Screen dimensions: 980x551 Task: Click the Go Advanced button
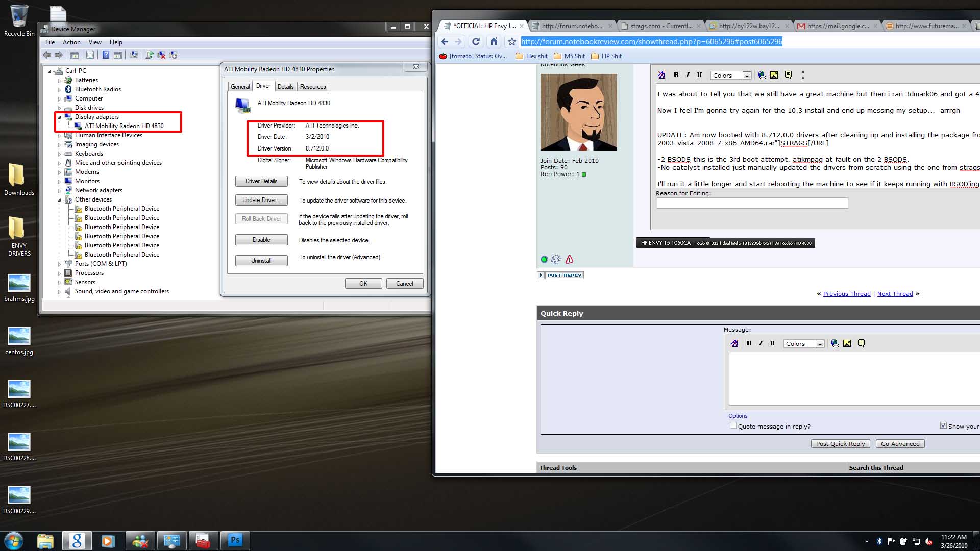(x=900, y=444)
